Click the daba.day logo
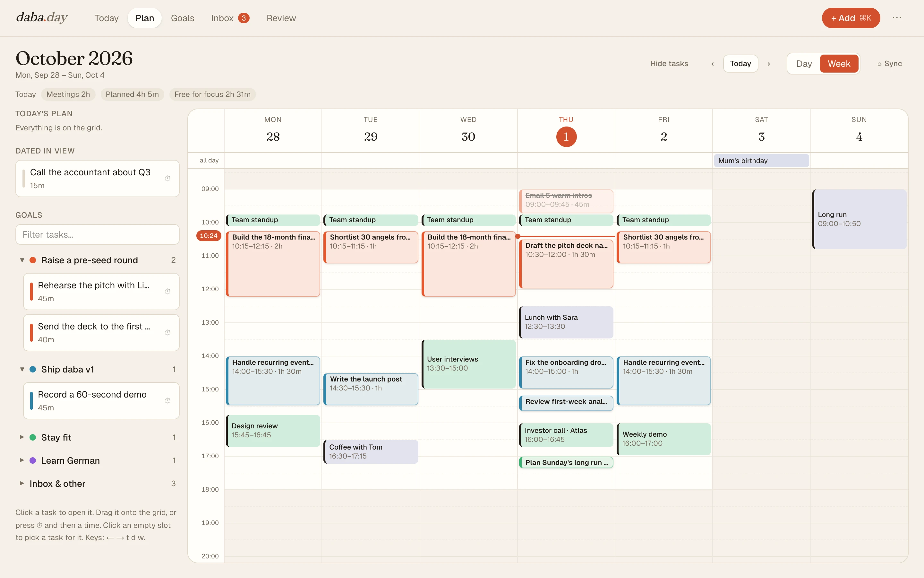This screenshot has height=578, width=924. pyautogui.click(x=42, y=17)
